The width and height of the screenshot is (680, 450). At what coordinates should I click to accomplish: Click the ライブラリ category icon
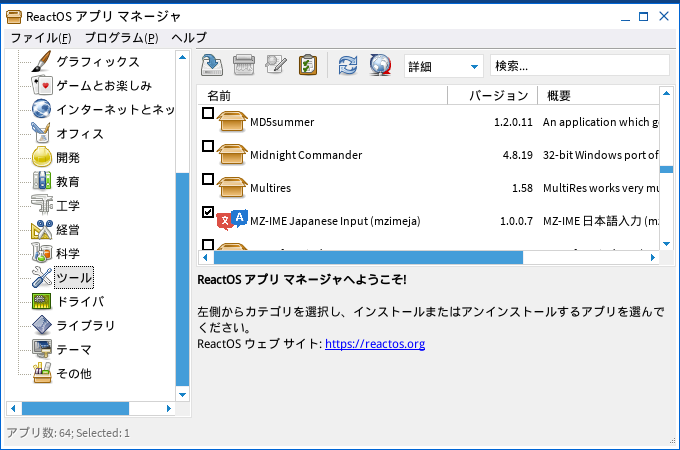pos(42,325)
